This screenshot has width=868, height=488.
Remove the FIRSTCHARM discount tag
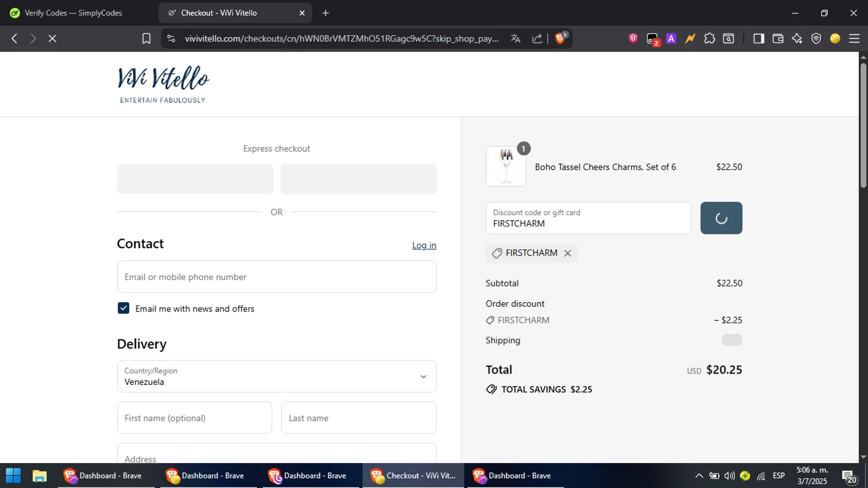(568, 254)
